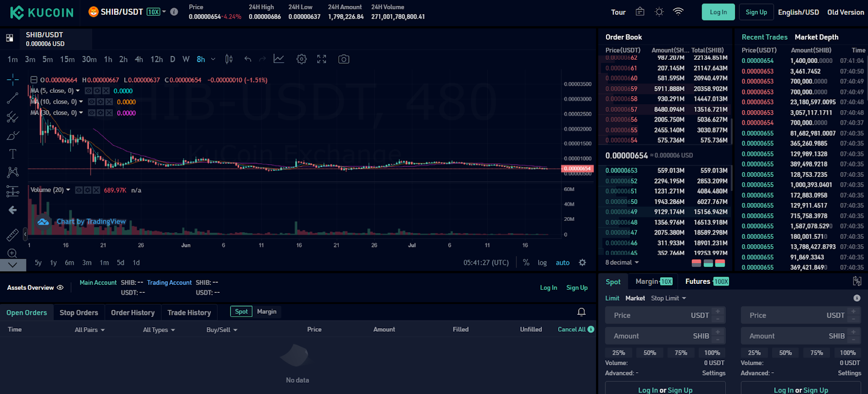Screen dimensions: 868x394
Task: Undo last chart action
Action: coord(248,59)
